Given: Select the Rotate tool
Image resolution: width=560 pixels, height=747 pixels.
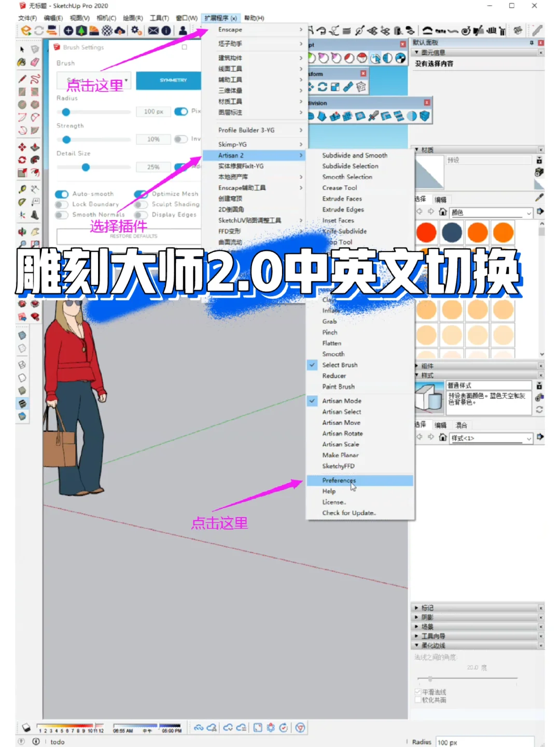Looking at the screenshot, I should (22, 160).
